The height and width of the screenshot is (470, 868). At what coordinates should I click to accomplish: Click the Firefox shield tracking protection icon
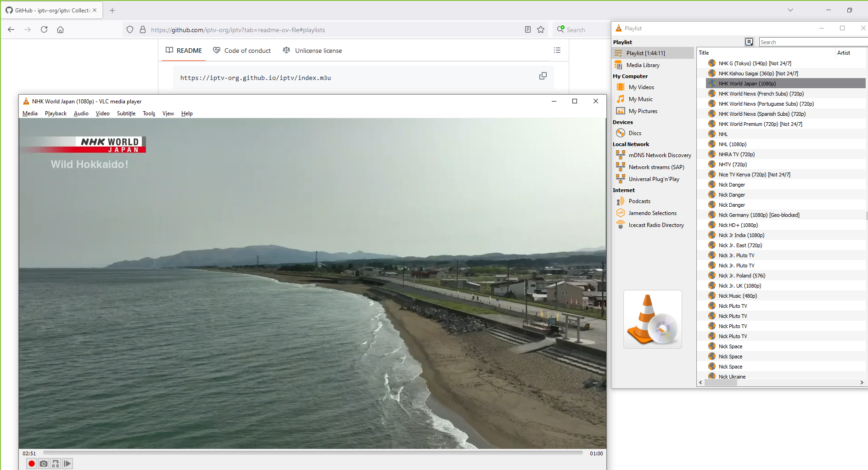click(130, 30)
